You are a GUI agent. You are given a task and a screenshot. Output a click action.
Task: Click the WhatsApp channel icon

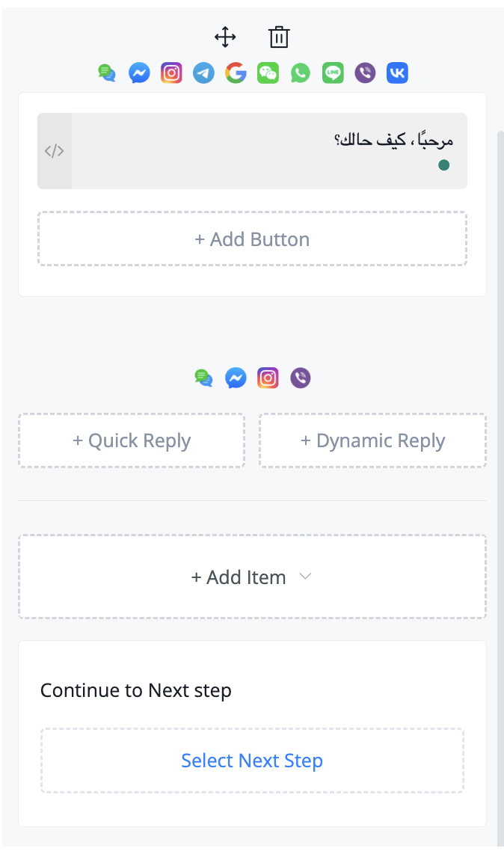pos(301,73)
